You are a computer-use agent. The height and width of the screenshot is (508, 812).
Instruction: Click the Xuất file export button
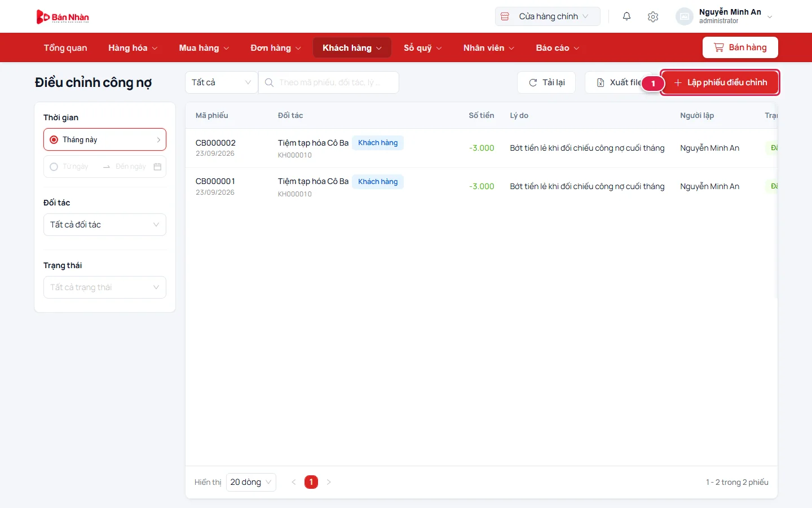pos(619,82)
